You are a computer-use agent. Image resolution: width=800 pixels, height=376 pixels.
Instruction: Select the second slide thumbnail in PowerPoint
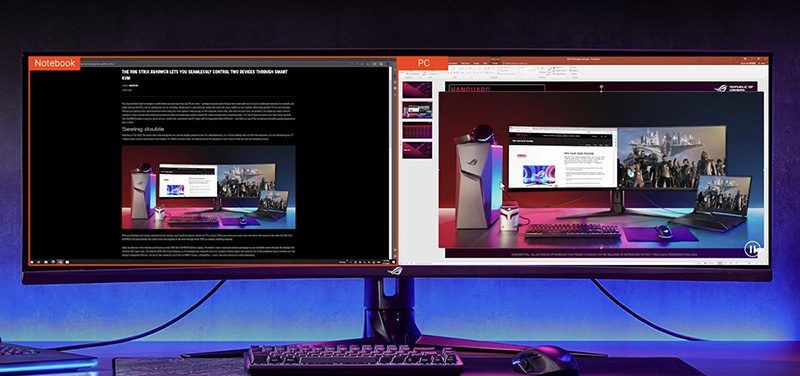point(417,110)
